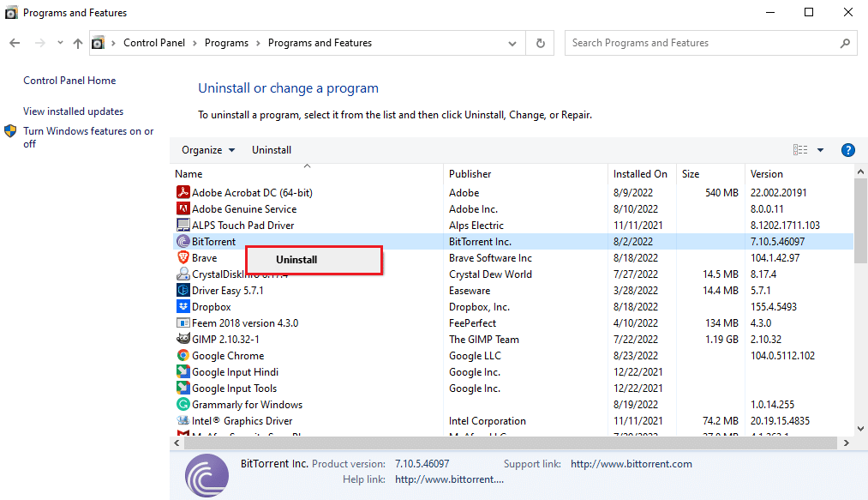Click the Google Input Tools icon
This screenshot has width=868, height=500.
[x=183, y=388]
